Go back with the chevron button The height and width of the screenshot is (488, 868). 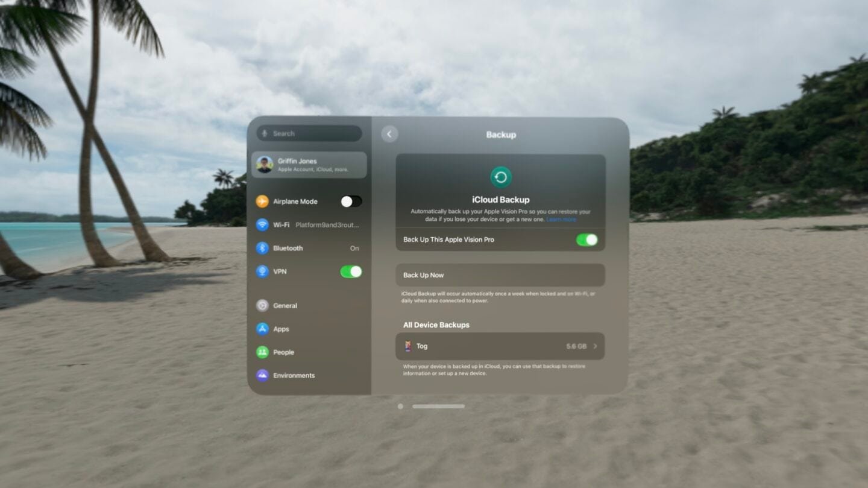pyautogui.click(x=389, y=135)
